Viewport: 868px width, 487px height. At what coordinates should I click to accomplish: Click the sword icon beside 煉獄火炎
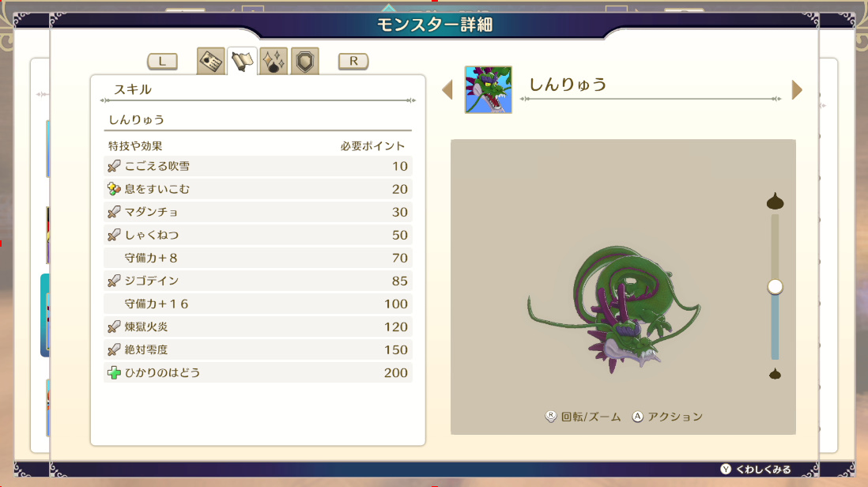114,327
